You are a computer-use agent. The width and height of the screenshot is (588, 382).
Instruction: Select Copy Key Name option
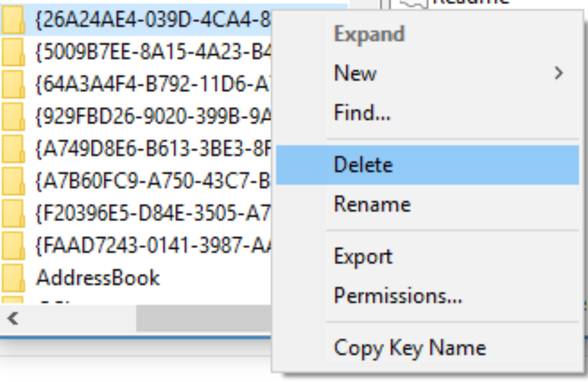pyautogui.click(x=410, y=348)
